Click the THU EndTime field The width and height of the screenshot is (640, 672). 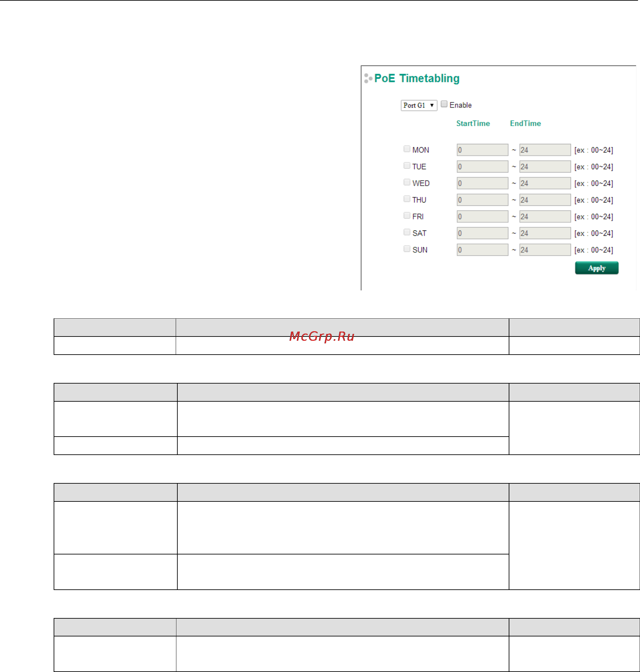tap(545, 200)
